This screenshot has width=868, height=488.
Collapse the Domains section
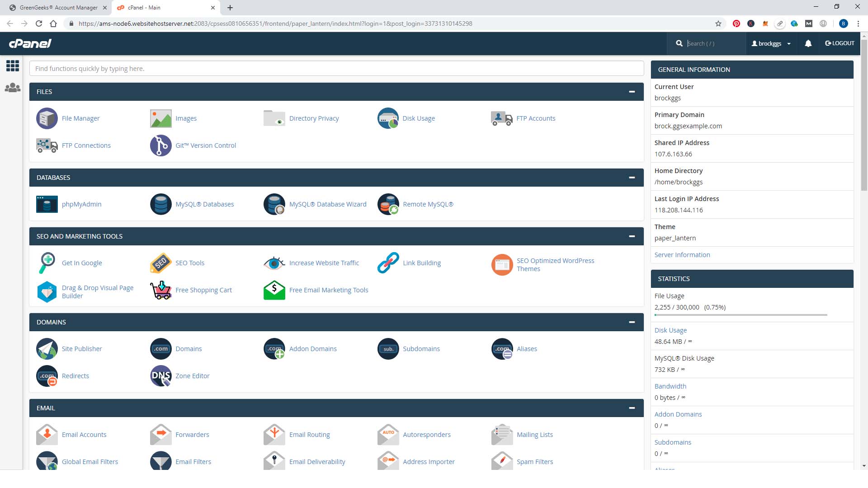click(x=632, y=322)
